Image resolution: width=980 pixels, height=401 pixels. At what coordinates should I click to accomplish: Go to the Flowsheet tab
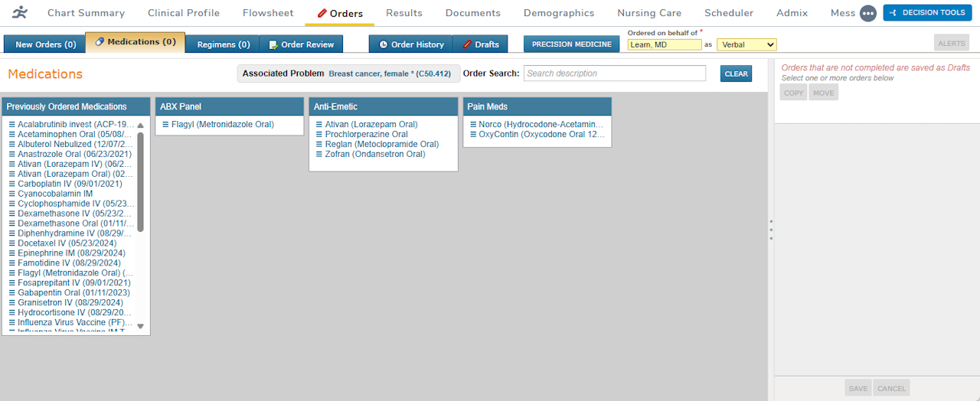[268, 13]
